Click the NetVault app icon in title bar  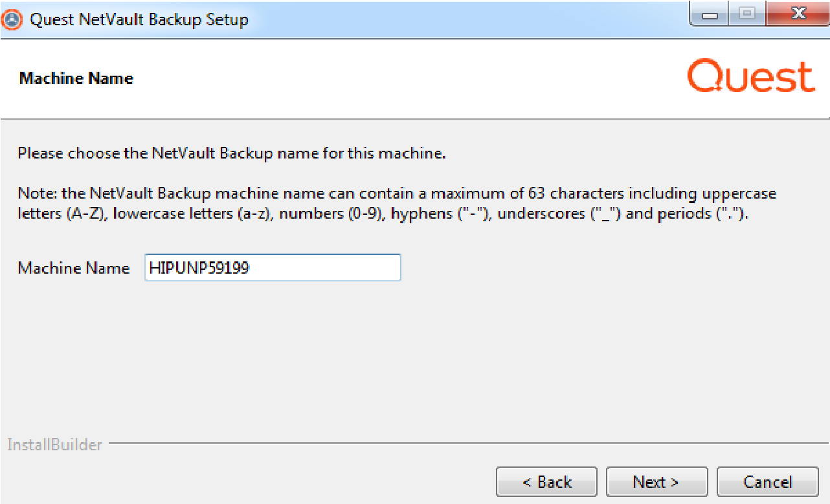(x=13, y=19)
